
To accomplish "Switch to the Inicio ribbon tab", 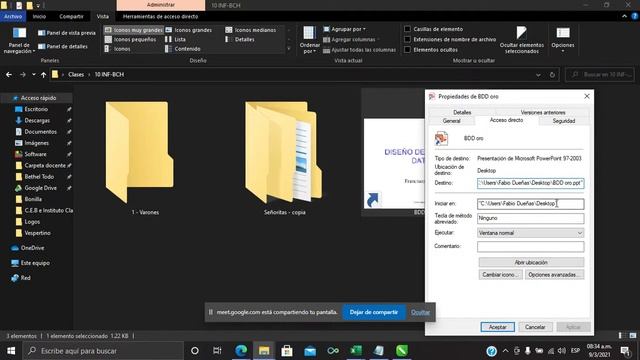I will [39, 16].
